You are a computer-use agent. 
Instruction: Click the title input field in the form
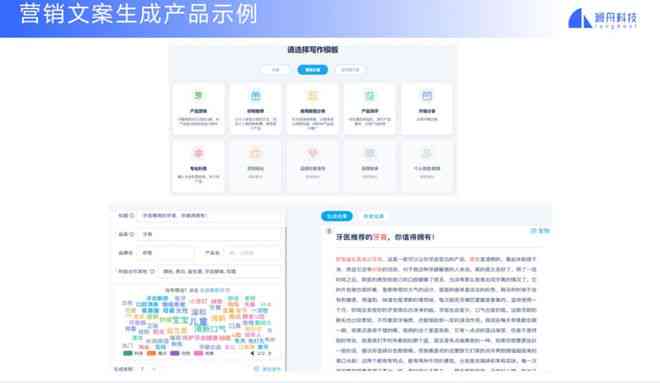(209, 215)
